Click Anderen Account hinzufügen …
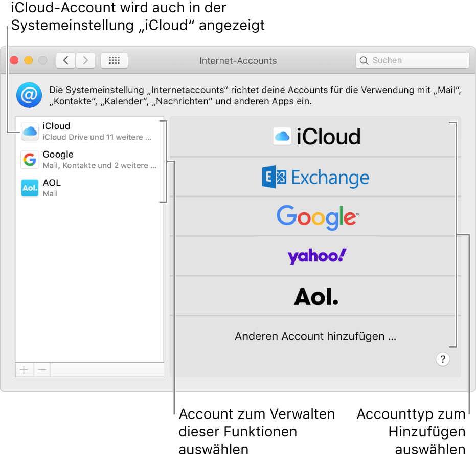Screen dimensions: 476x460 (x=315, y=336)
